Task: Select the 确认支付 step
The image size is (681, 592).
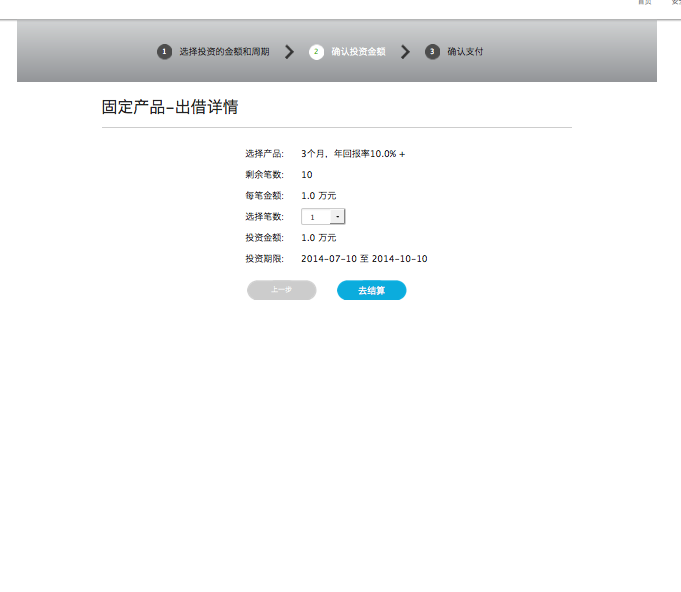Action: (465, 52)
